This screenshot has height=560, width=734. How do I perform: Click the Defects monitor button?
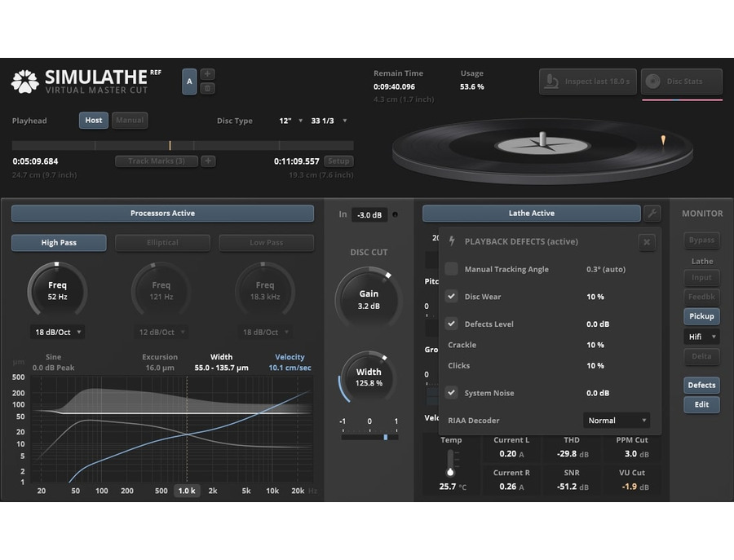click(x=701, y=385)
